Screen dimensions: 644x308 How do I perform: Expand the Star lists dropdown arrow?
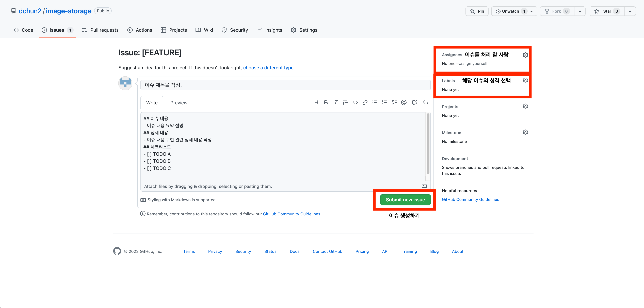point(630,11)
